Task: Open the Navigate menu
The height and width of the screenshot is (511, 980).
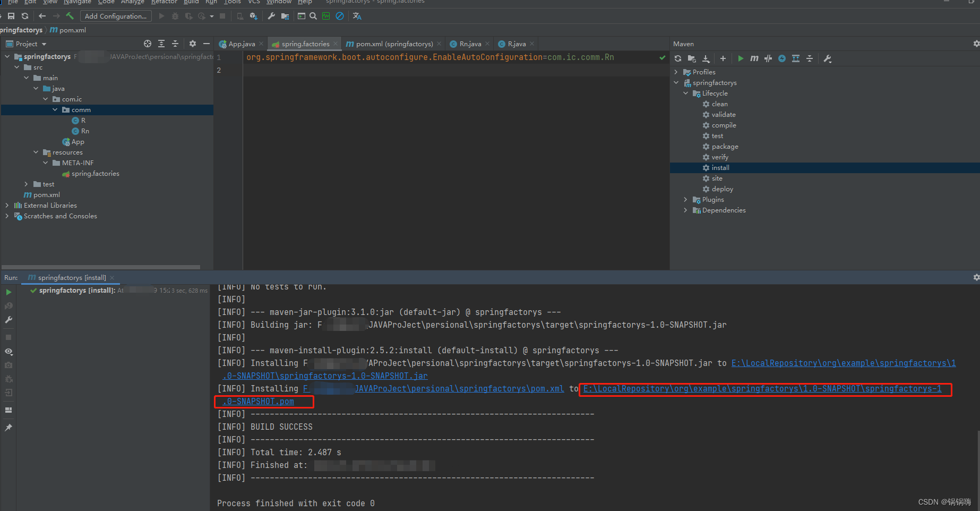Action: tap(78, 2)
